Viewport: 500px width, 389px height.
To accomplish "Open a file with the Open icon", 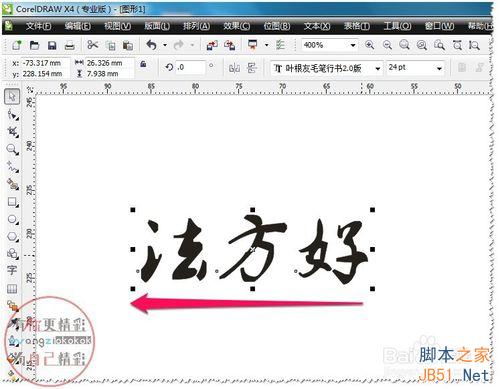I will click(34, 45).
